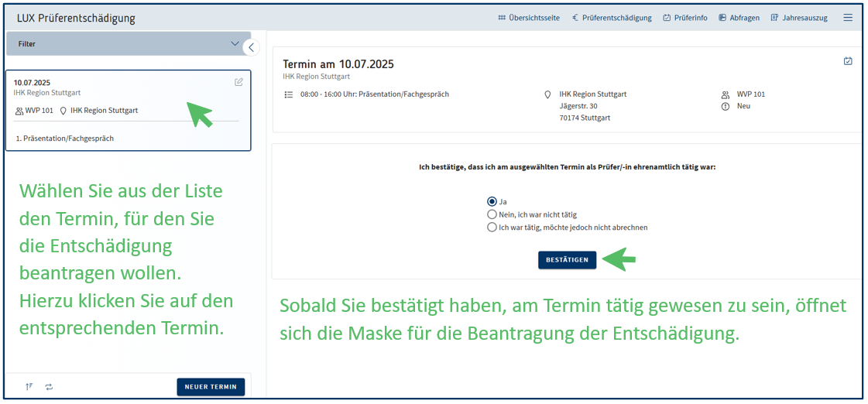The image size is (868, 404).
Task: Select 'Ich war tätig, möchte jedoch nicht abrechnen'
Action: (x=492, y=227)
